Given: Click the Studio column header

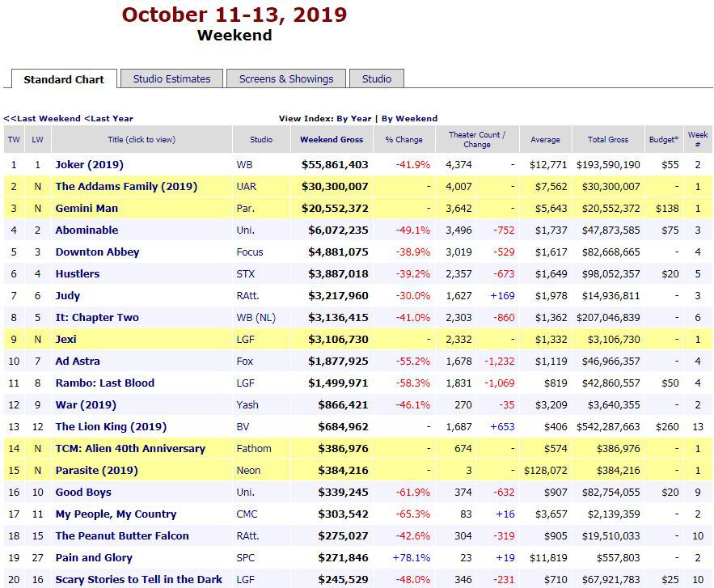Looking at the screenshot, I should 261,139.
